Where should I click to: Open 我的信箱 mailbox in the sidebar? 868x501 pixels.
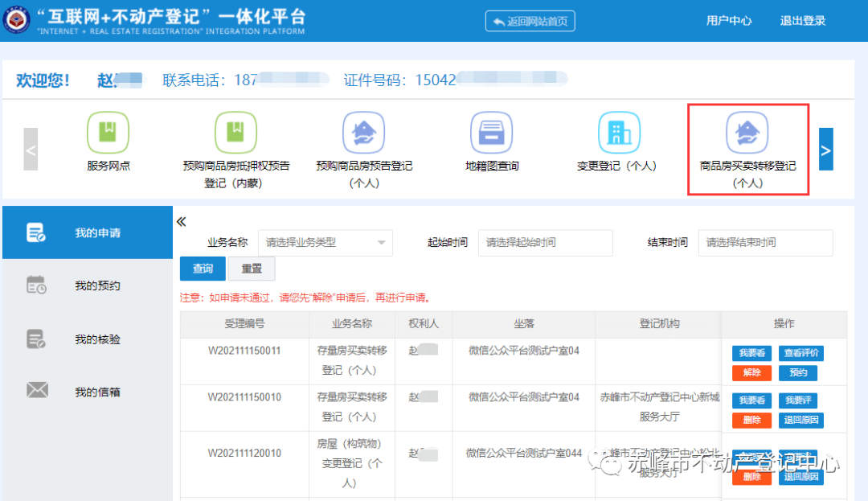[88, 389]
